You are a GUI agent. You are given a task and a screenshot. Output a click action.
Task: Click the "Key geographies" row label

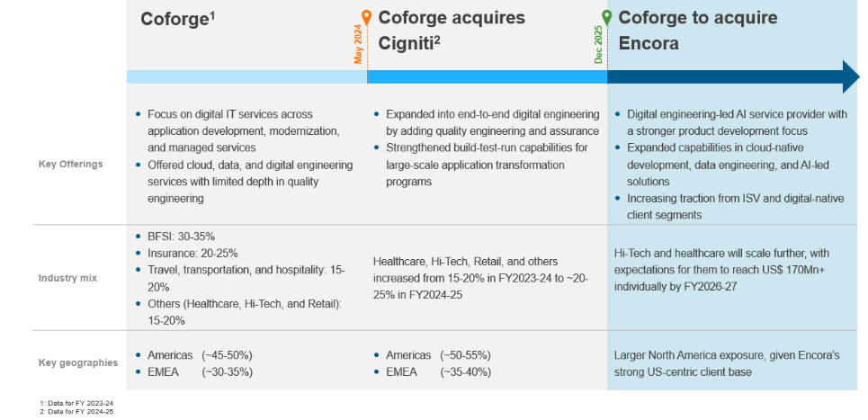click(x=77, y=362)
